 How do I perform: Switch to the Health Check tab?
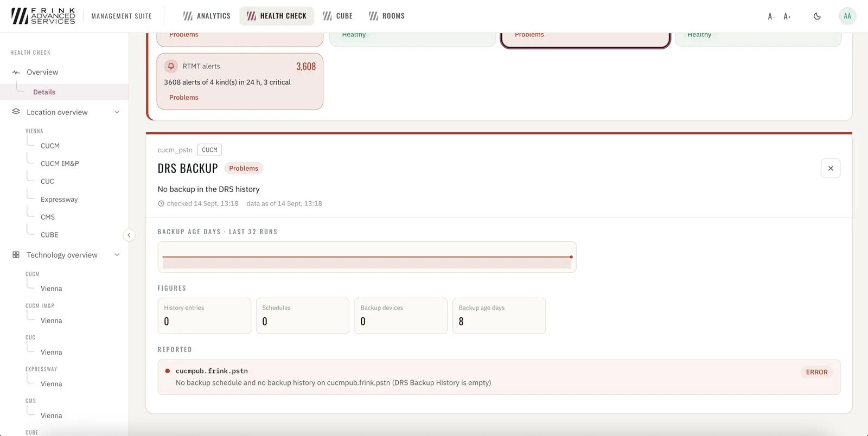[277, 16]
